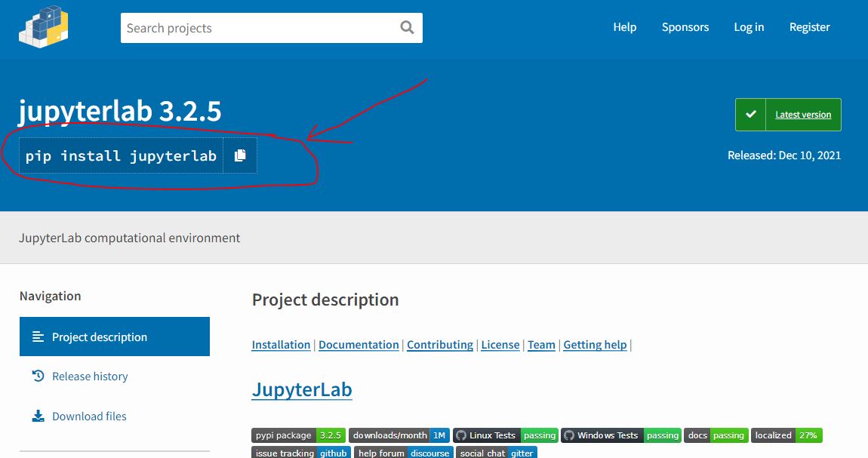Image resolution: width=868 pixels, height=458 pixels.
Task: Click the downloads/month 1M badge
Action: pyautogui.click(x=398, y=435)
